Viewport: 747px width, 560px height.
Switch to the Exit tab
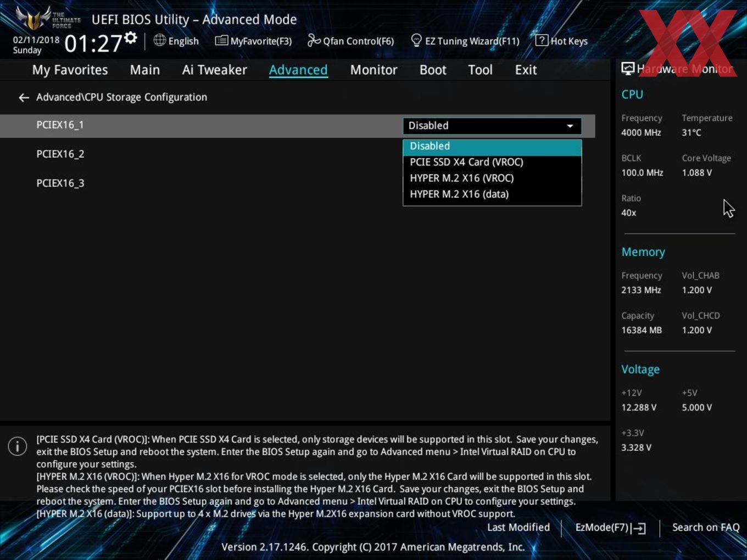click(526, 70)
